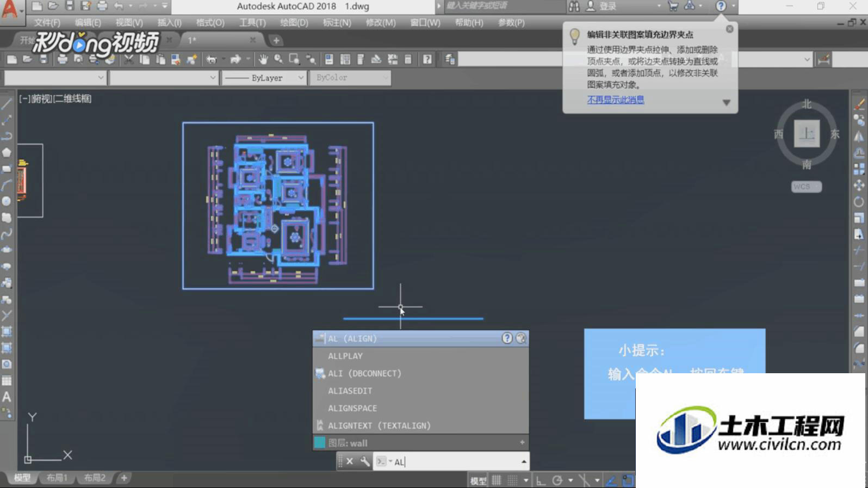This screenshot has width=868, height=488.
Task: Click the binoculars search icon in title bar
Action: (x=574, y=6)
